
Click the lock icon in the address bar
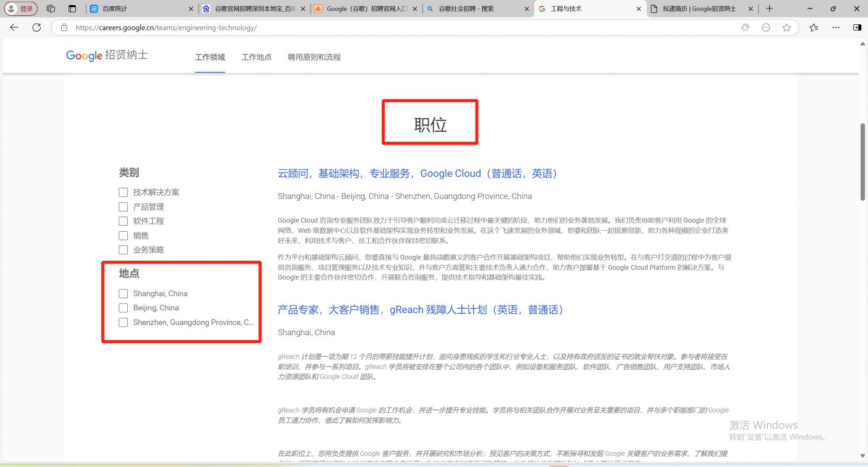(x=64, y=27)
